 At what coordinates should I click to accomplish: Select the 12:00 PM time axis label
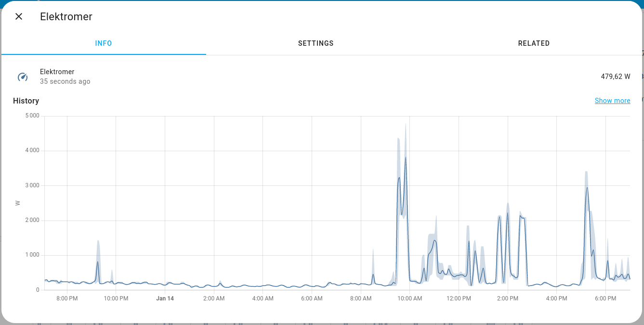click(x=459, y=299)
